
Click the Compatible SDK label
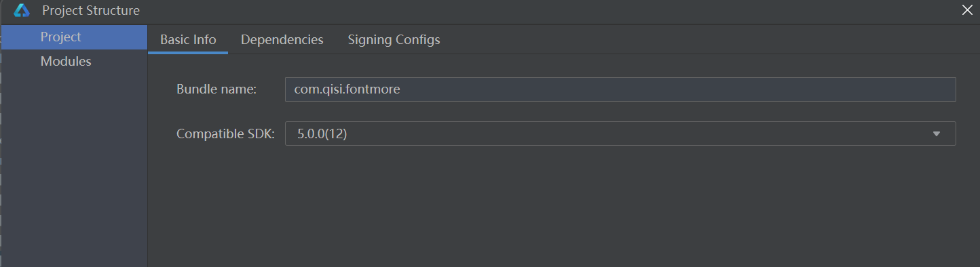click(x=225, y=134)
